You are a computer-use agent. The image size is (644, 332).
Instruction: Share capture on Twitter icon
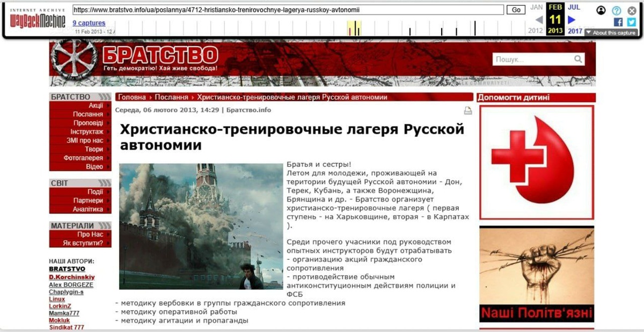tap(632, 22)
